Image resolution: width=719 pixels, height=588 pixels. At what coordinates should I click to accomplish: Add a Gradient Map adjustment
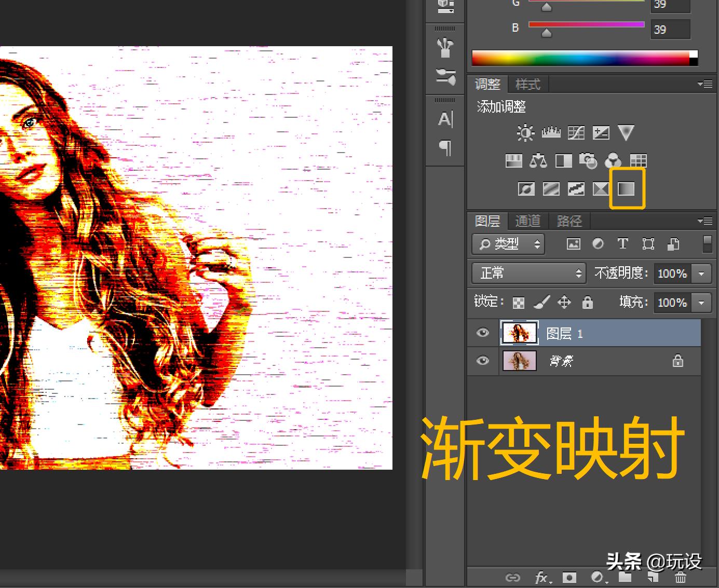626,189
